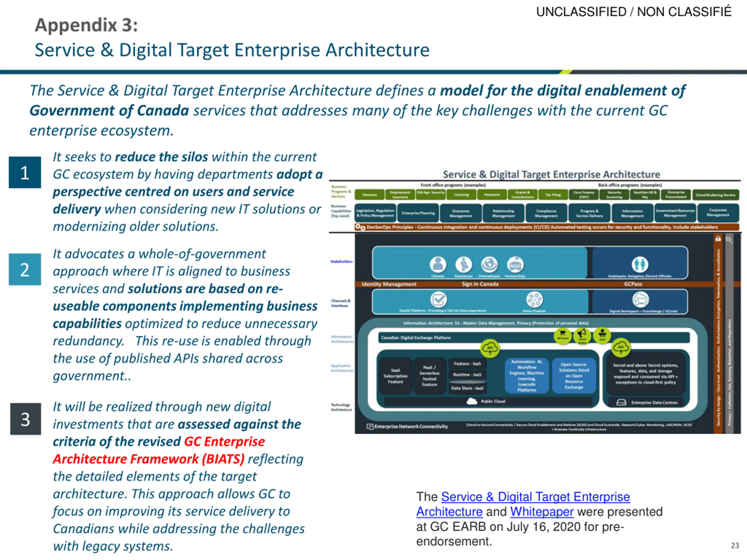Open the Service & Digital Target Enterprise link
Image resolution: width=747 pixels, height=560 pixels.
point(535,496)
